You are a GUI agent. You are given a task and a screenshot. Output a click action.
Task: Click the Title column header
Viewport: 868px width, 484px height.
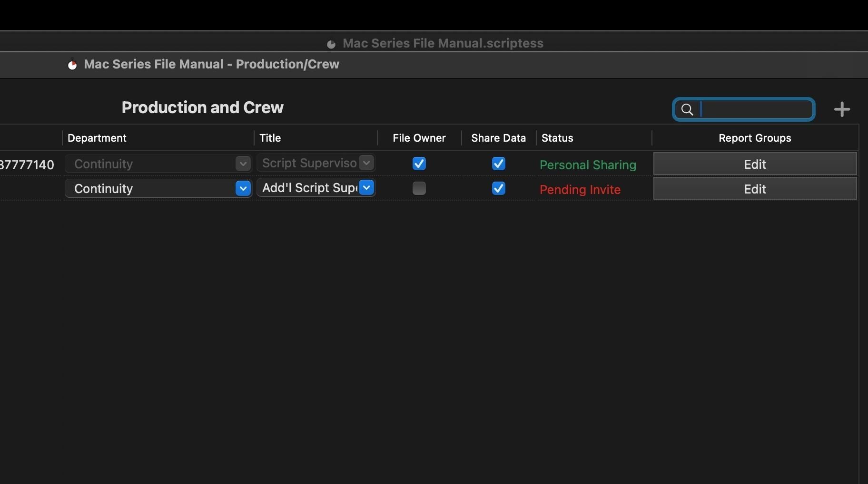(270, 138)
